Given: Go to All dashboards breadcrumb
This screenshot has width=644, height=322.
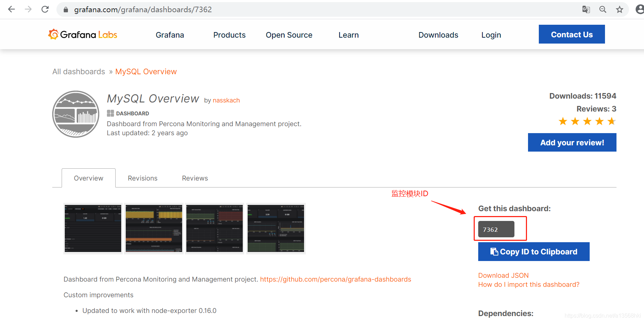Looking at the screenshot, I should tap(79, 71).
